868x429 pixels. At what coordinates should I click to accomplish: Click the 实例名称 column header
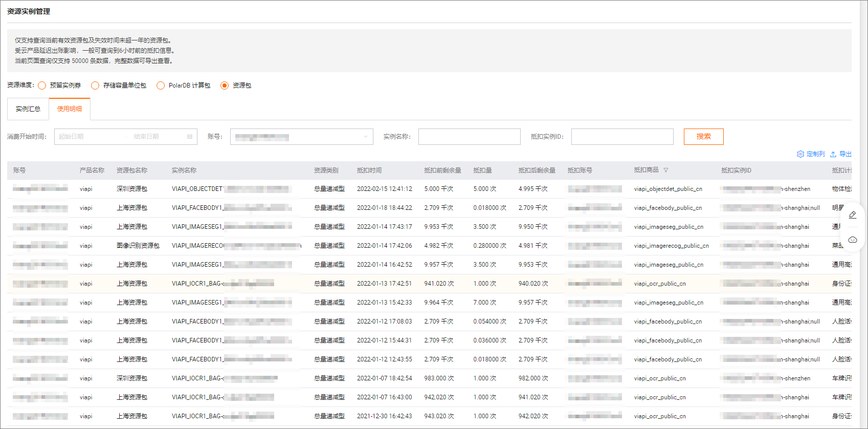click(x=184, y=170)
